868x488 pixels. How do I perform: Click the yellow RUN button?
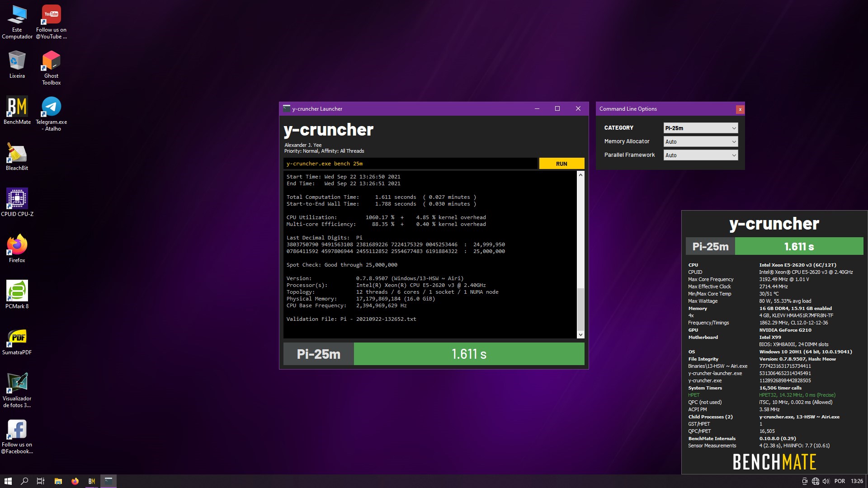[x=561, y=164]
